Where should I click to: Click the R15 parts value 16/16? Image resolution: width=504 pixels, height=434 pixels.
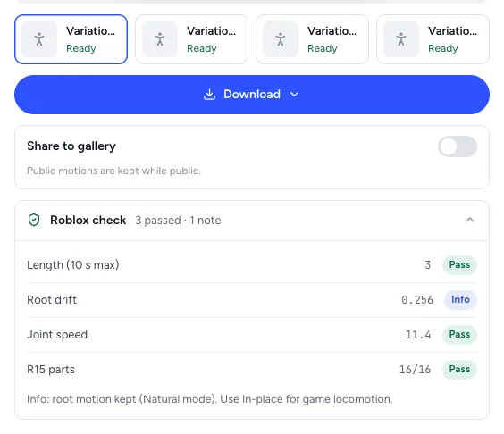point(415,370)
